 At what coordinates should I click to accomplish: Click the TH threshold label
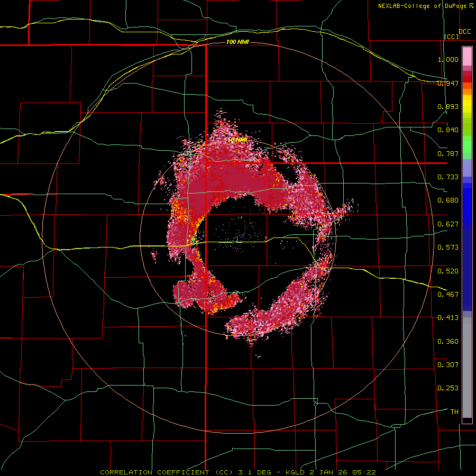pos(454,412)
